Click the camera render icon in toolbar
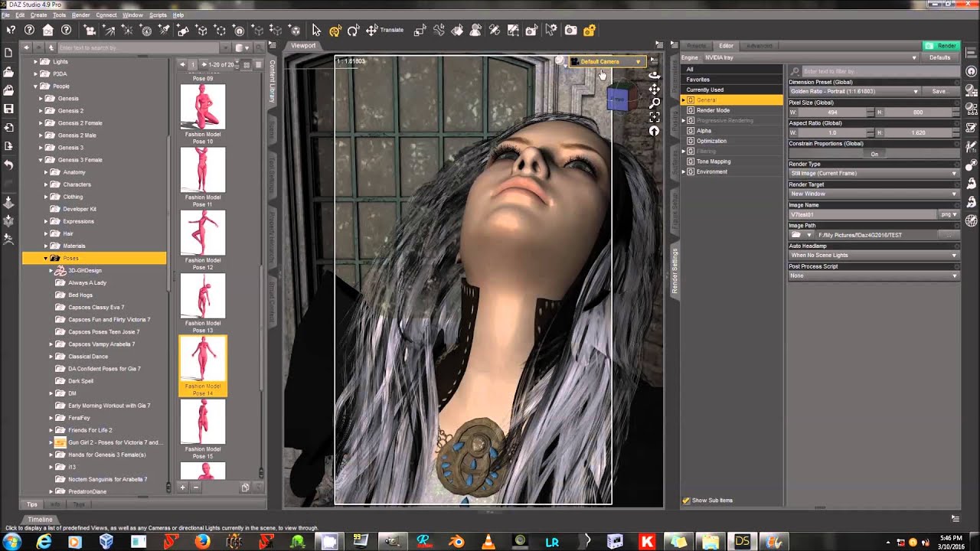This screenshot has width=980, height=551. pos(570,31)
